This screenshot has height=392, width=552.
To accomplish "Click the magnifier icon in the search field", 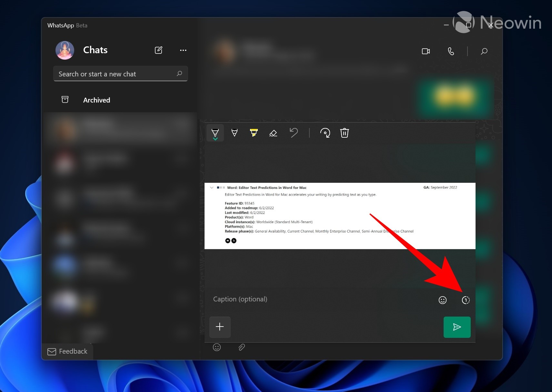I will click(179, 73).
